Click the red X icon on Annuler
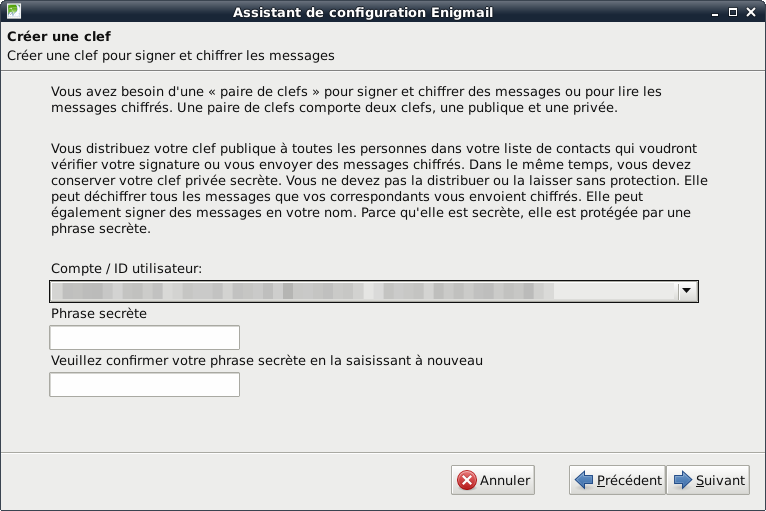The width and height of the screenshot is (766, 511). (x=467, y=481)
